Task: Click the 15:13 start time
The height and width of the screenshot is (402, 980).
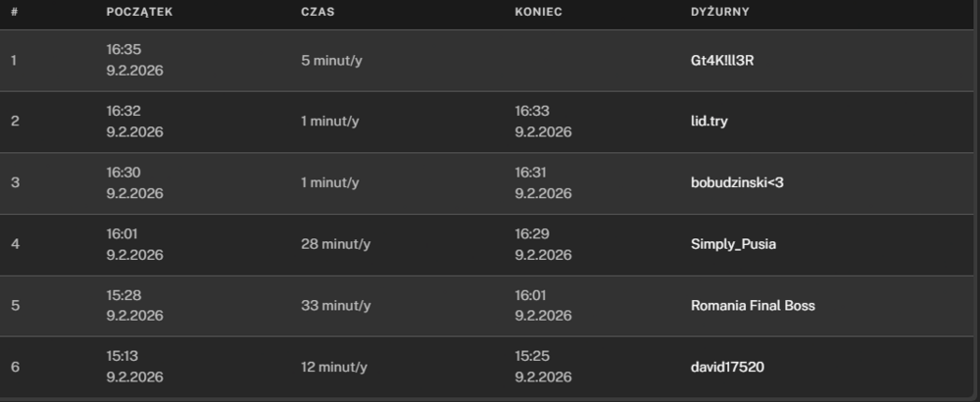Action: pos(123,358)
